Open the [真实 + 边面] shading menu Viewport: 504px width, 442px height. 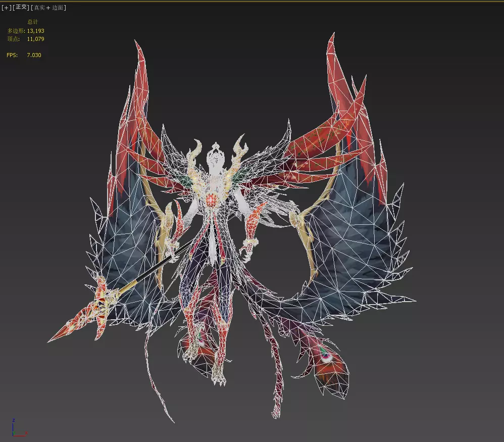click(x=48, y=8)
